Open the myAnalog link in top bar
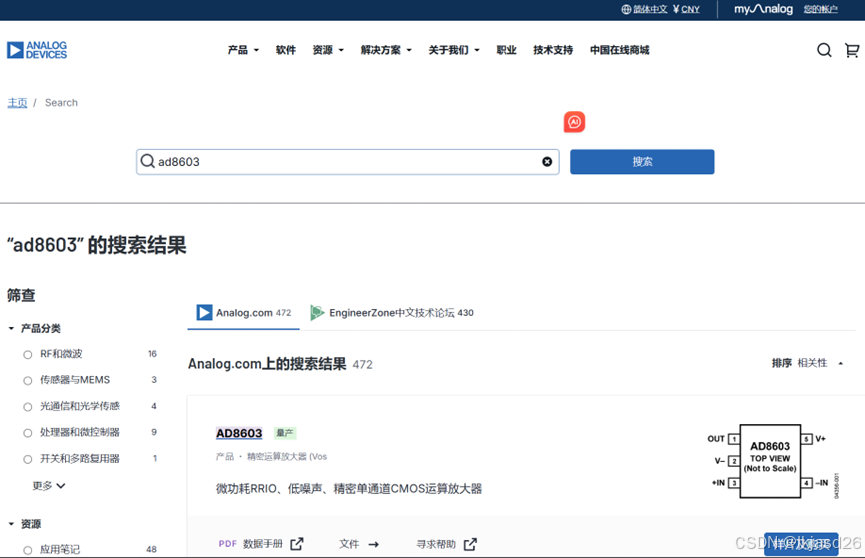The height and width of the screenshot is (558, 865). point(763,9)
